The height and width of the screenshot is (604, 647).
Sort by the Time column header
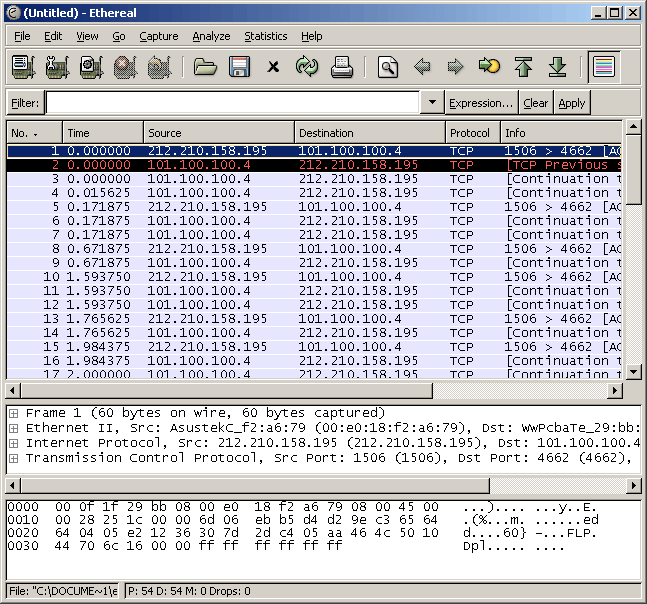tap(103, 133)
